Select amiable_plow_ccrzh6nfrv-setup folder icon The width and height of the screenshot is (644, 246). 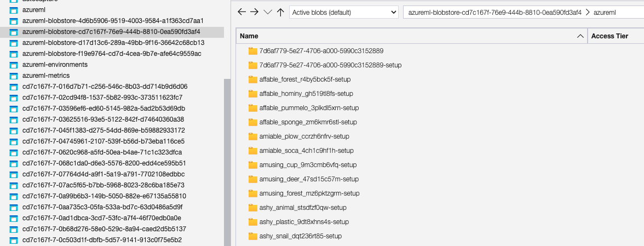click(252, 136)
